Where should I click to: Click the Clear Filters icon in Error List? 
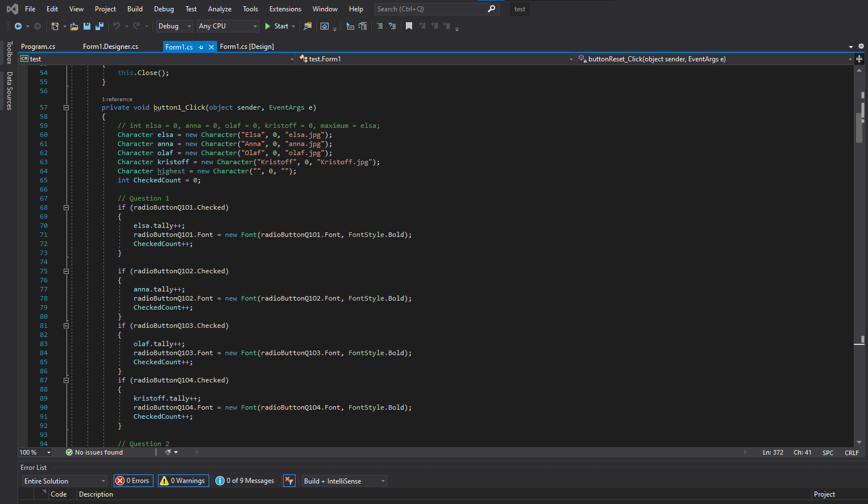(x=289, y=481)
